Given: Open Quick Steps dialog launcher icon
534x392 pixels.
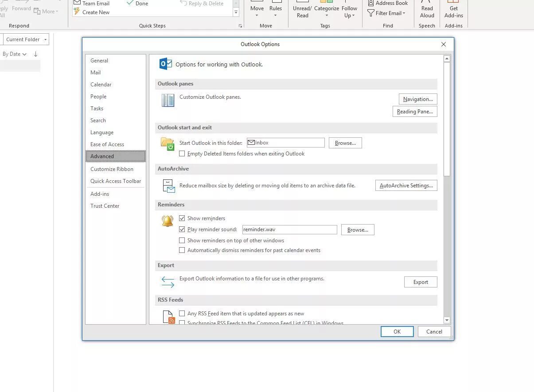Looking at the screenshot, I should click(241, 26).
